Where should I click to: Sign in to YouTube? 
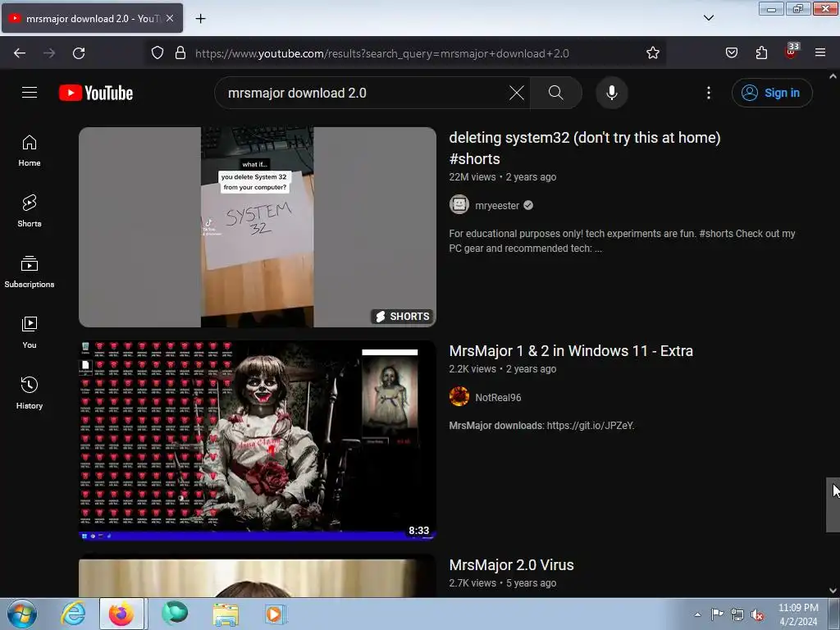pyautogui.click(x=772, y=93)
